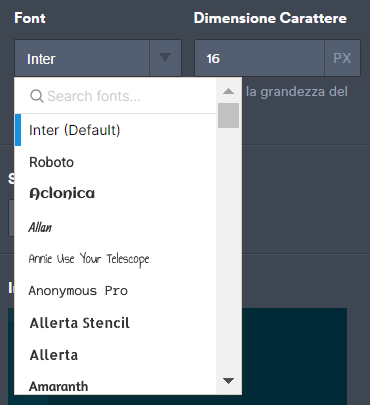Image resolution: width=370 pixels, height=405 pixels.
Task: Click the PX unit selector
Action: click(x=342, y=58)
